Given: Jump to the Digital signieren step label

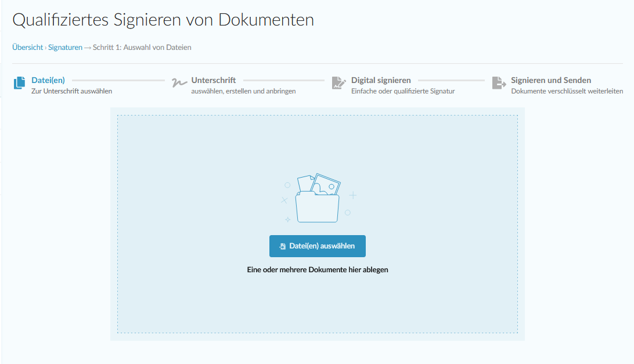Looking at the screenshot, I should coord(381,80).
